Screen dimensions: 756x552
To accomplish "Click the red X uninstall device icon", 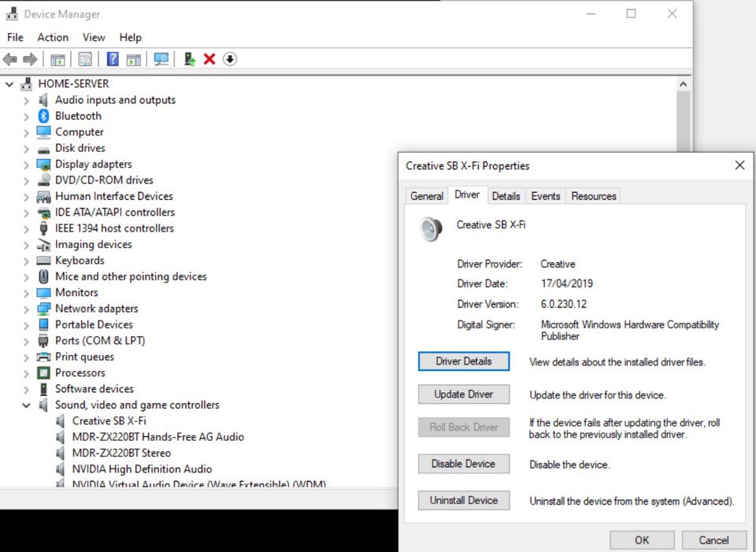I will (209, 59).
